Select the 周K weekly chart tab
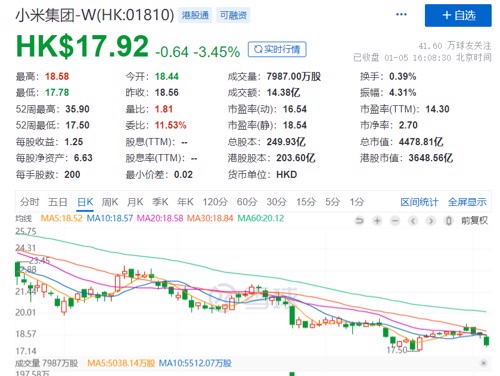Screen dimensions: 500x376 (110, 202)
